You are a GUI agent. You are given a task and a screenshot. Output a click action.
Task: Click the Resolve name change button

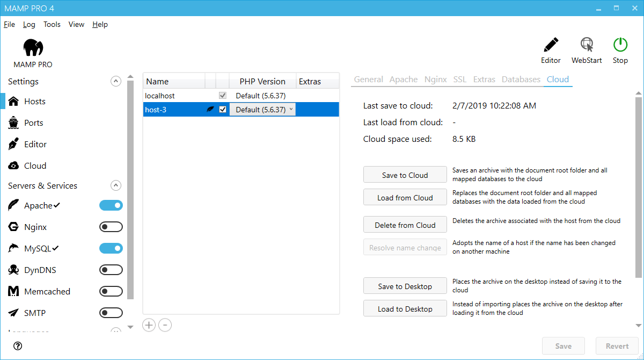(405, 247)
